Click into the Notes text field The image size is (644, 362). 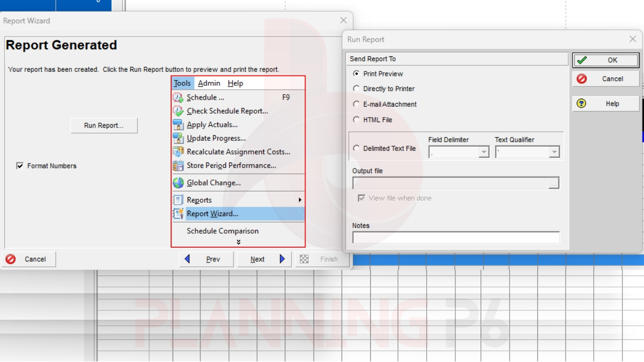(456, 237)
